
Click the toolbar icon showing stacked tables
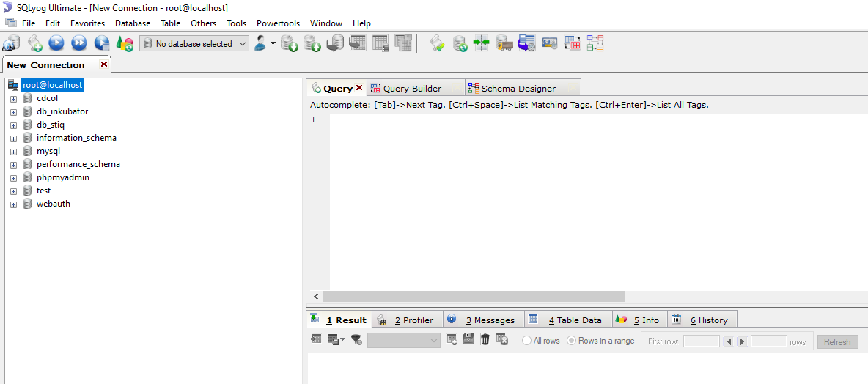click(x=403, y=43)
